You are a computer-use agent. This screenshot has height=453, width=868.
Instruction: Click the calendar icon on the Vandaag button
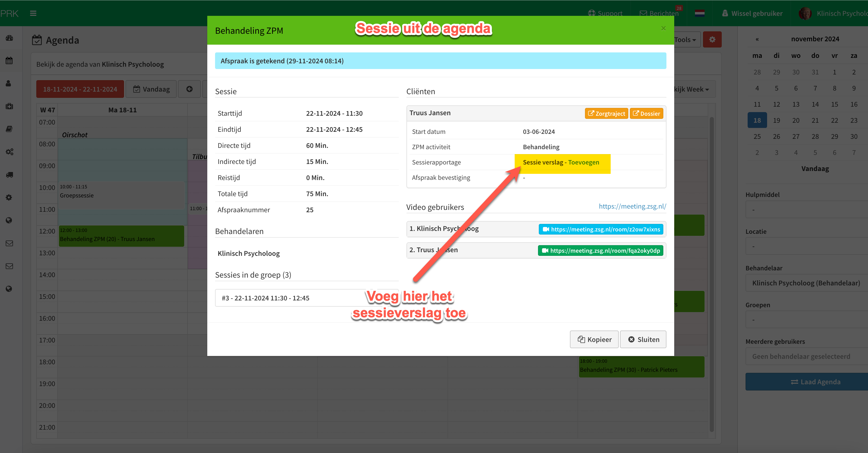point(136,89)
